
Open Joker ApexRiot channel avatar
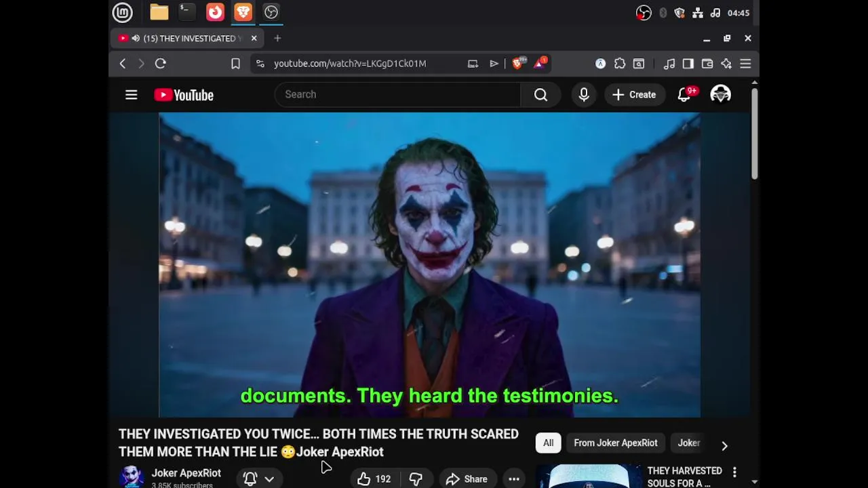tap(132, 477)
